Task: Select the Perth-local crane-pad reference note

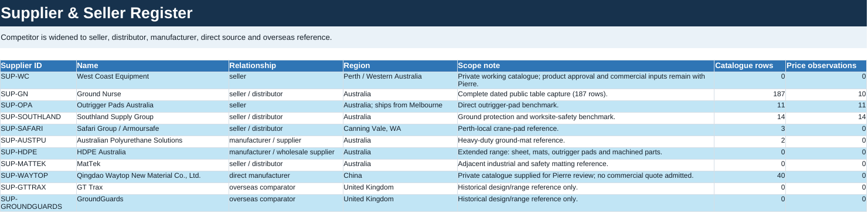Action: click(586, 130)
